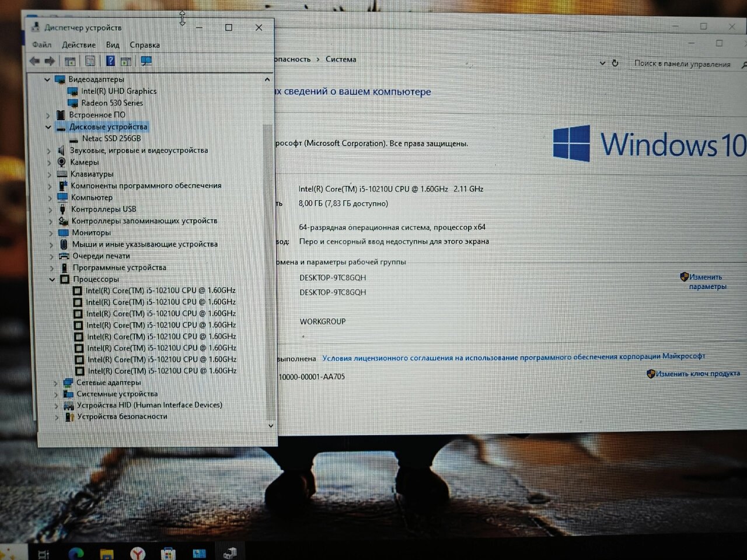The width and height of the screenshot is (747, 560).
Task: Select the Netac SSD 256GB disk
Action: (x=111, y=138)
